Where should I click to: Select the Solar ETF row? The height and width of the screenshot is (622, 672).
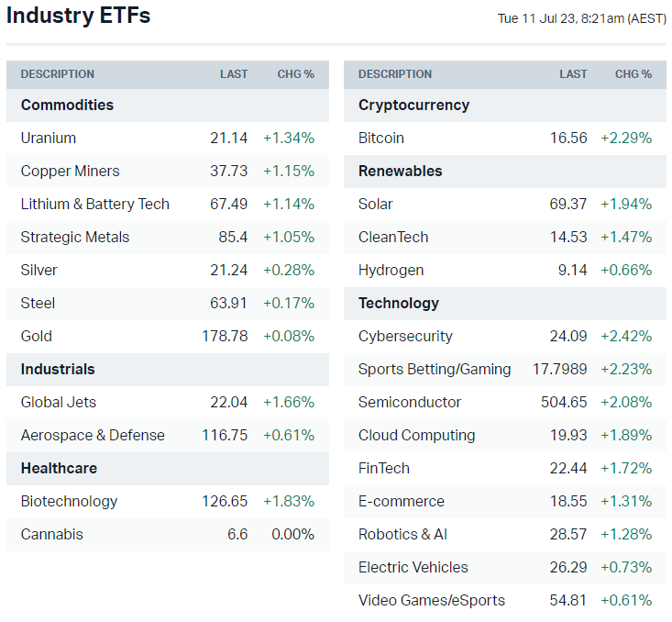click(x=376, y=204)
